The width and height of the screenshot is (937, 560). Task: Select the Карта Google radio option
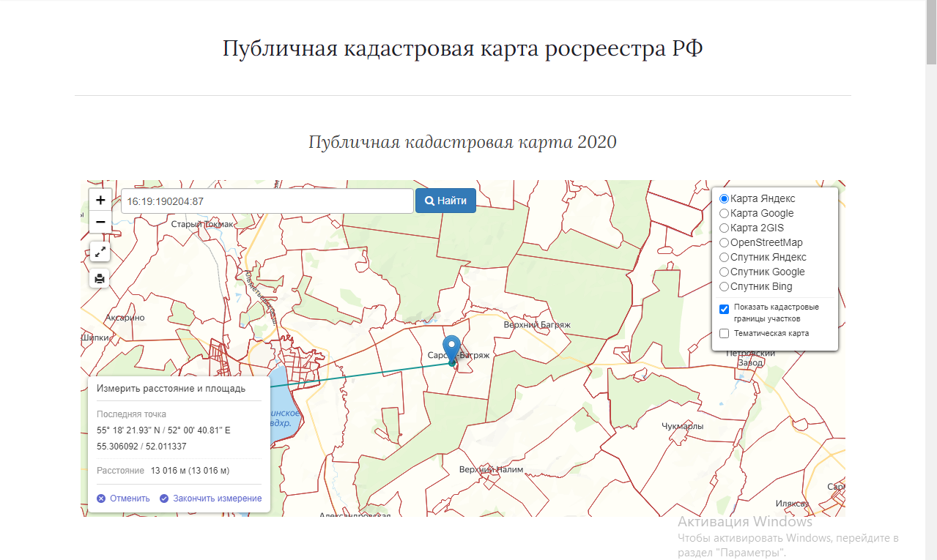coord(725,214)
